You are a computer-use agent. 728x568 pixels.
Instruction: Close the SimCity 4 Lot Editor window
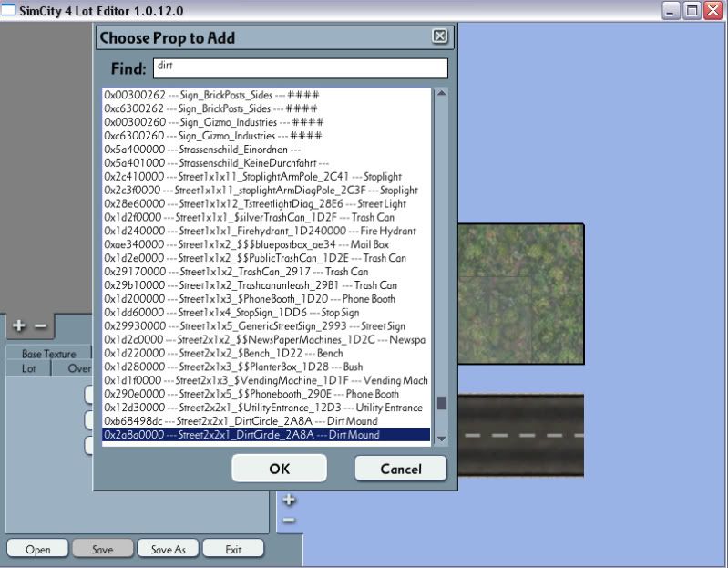coord(713,11)
